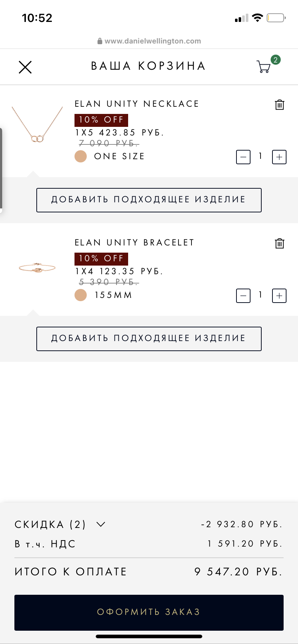The image size is (298, 644).
Task: Select the rose gold swatch for necklace
Action: click(x=81, y=156)
